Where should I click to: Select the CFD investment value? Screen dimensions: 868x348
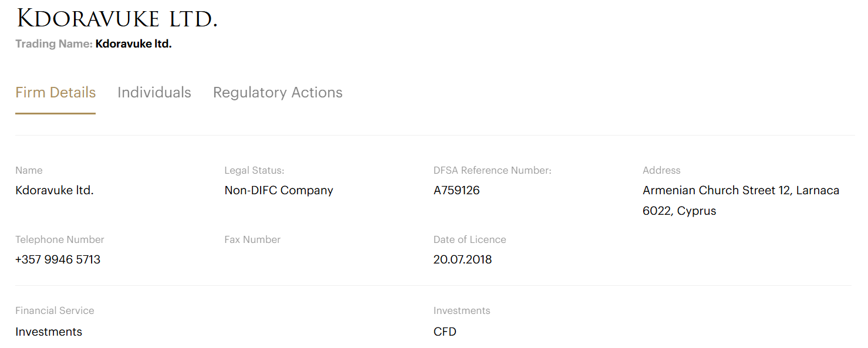[x=445, y=332]
